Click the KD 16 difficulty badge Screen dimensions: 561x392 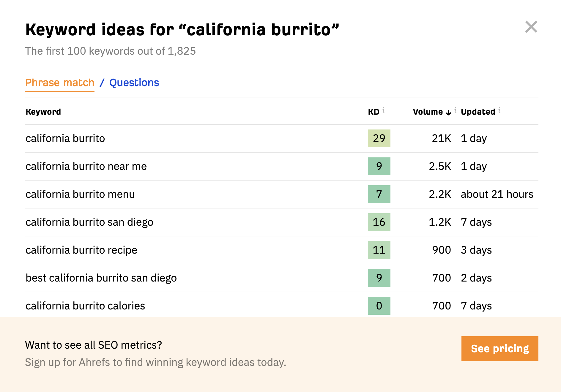click(x=379, y=222)
